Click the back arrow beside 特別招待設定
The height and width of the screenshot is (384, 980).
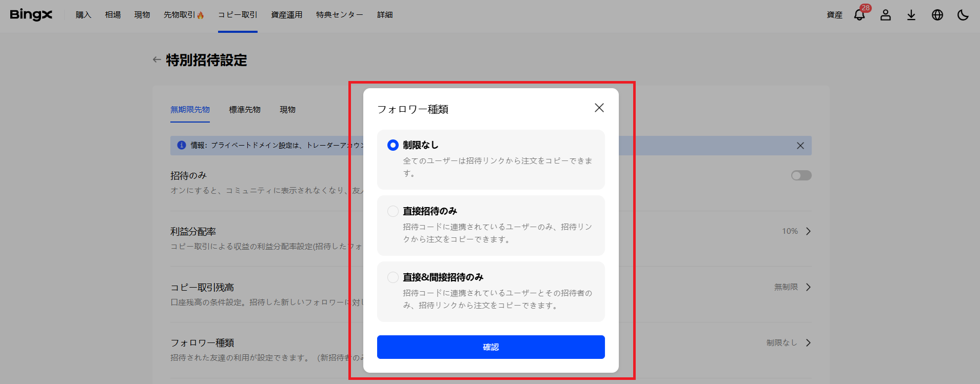157,60
